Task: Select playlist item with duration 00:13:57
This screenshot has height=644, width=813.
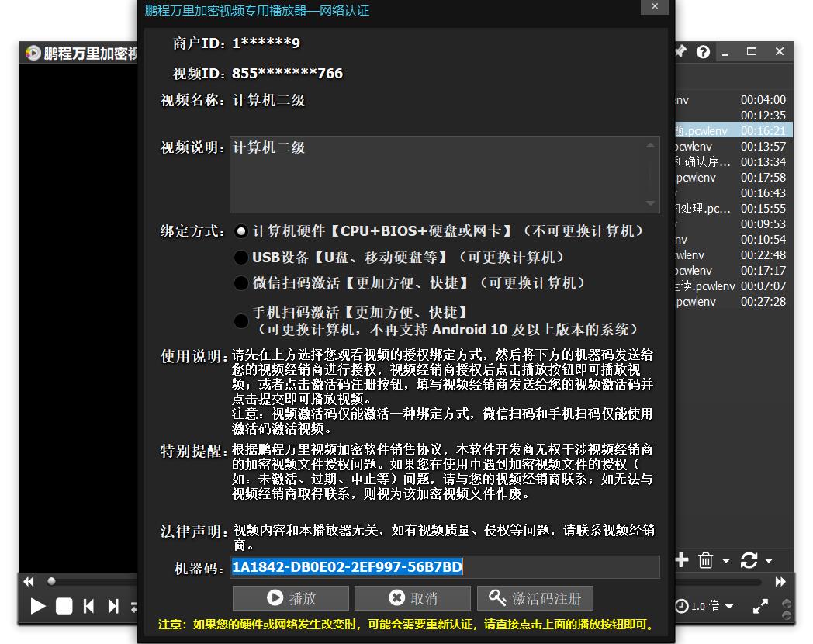Action: tap(733, 146)
